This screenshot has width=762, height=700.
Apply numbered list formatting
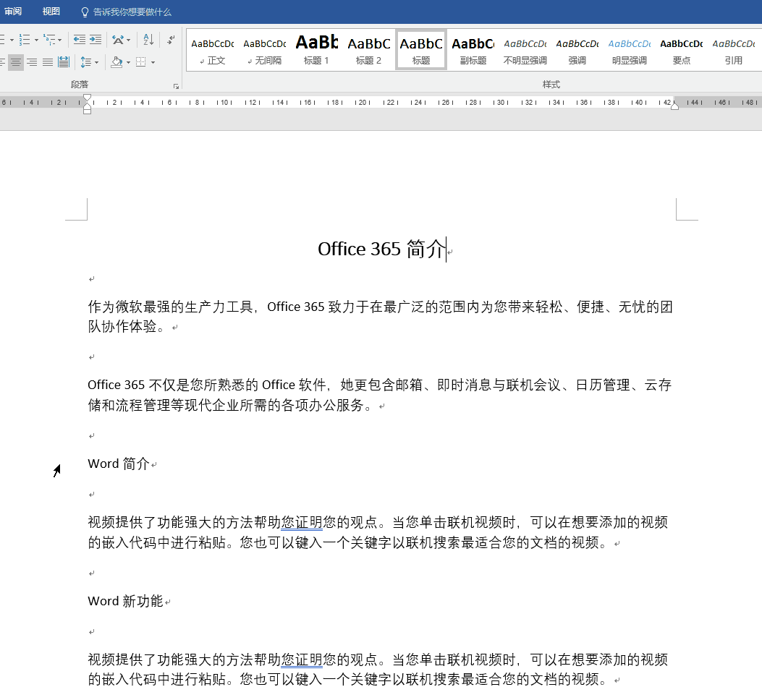coord(24,39)
